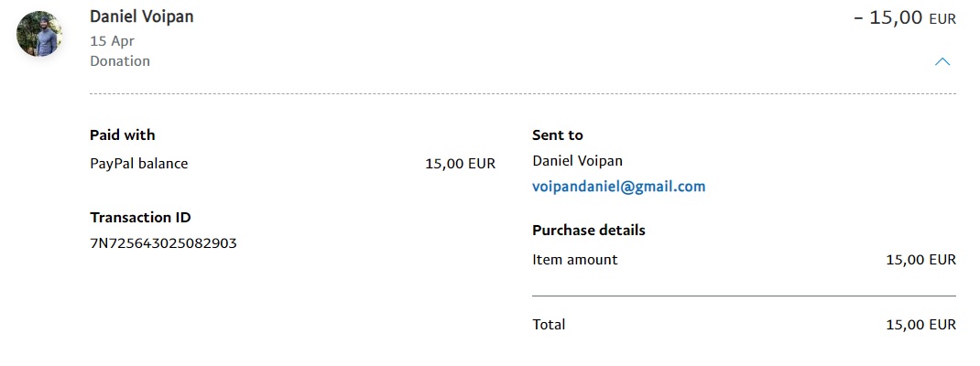Click the Donation transaction type label
Image resolution: width=980 pixels, height=366 pixels.
click(120, 61)
